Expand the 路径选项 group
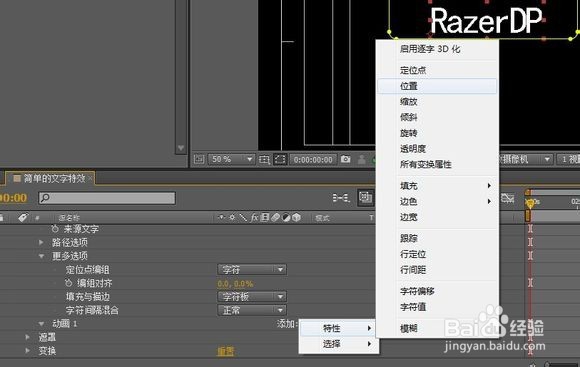The height and width of the screenshot is (367, 580). 41,243
